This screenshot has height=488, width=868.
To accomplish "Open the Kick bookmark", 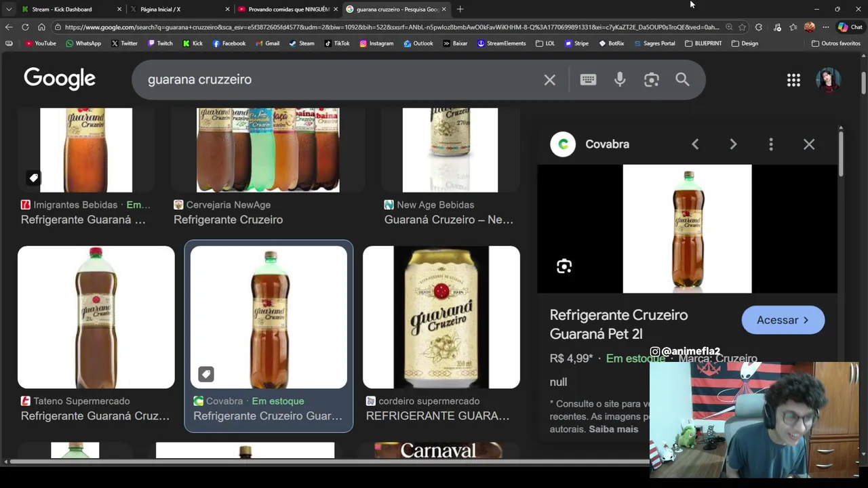I will [193, 43].
